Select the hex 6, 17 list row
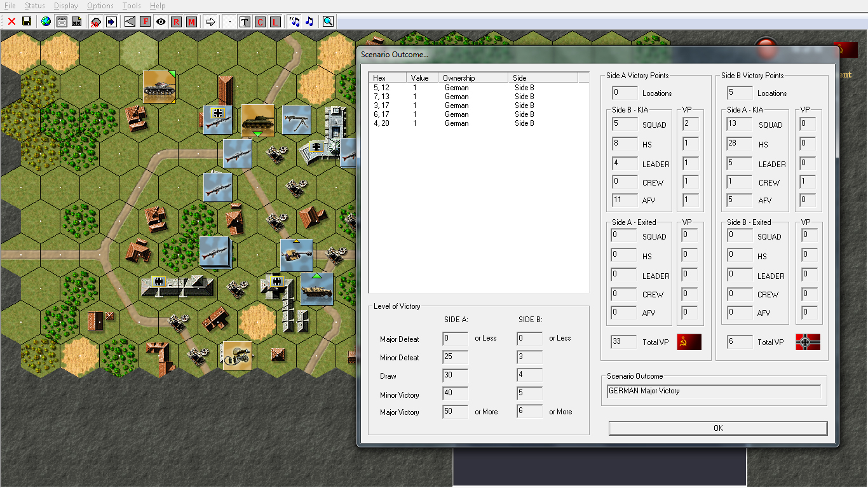 click(x=479, y=114)
